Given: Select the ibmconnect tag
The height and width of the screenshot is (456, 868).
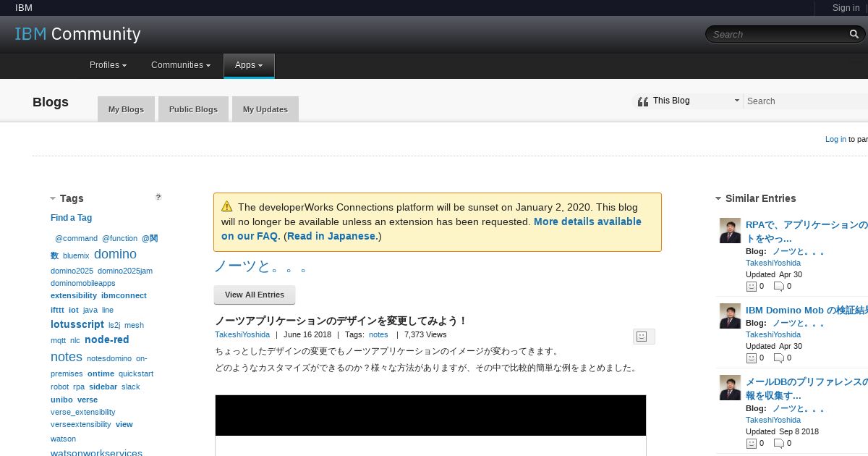Looking at the screenshot, I should (124, 295).
